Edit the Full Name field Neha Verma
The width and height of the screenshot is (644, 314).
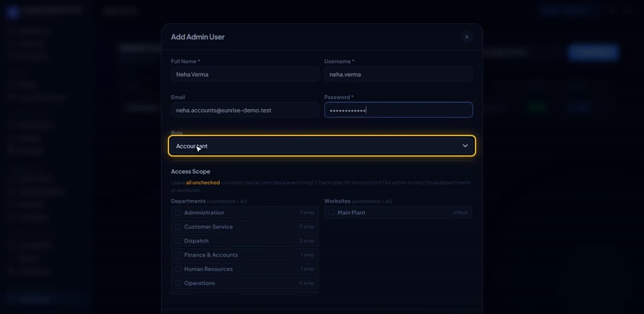pyautogui.click(x=245, y=74)
